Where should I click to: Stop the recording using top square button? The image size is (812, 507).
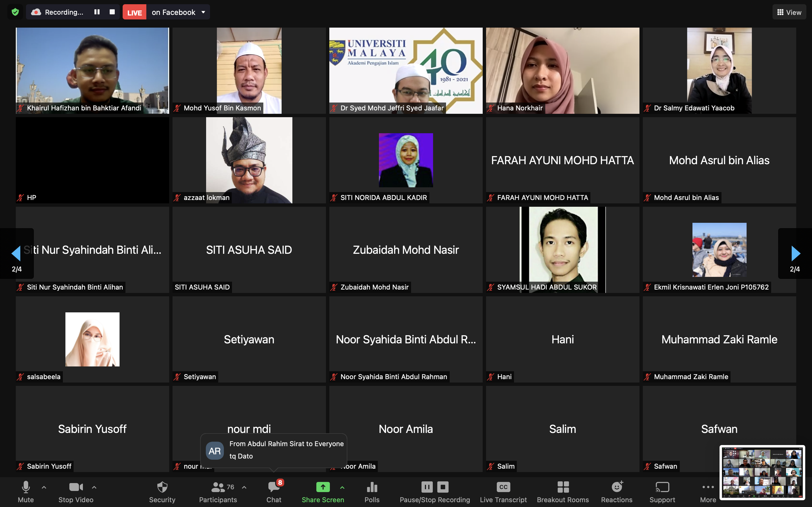point(112,12)
